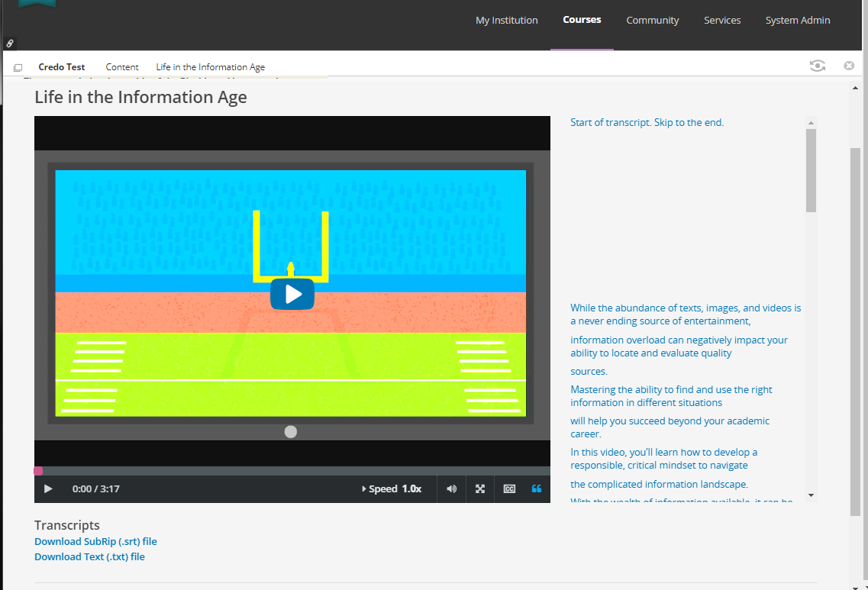868x590 pixels.
Task: Jump to 'Mastering the ability to find' line
Action: point(671,396)
